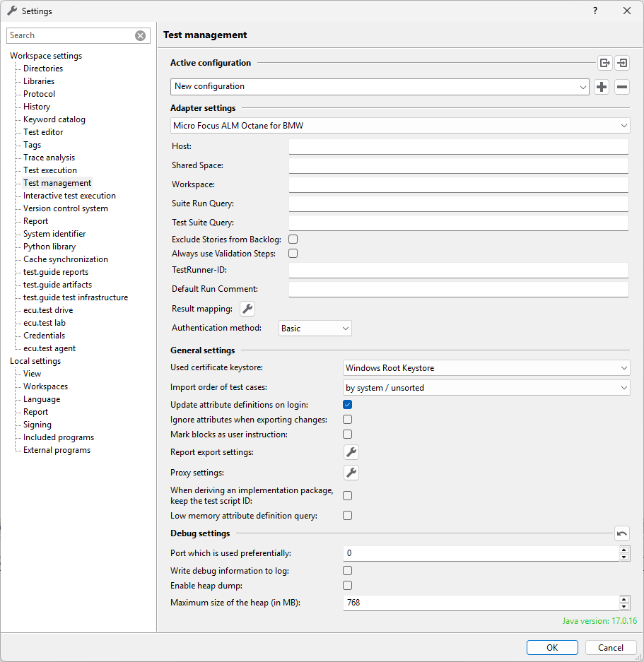Click the help question mark in title bar

coord(595,11)
